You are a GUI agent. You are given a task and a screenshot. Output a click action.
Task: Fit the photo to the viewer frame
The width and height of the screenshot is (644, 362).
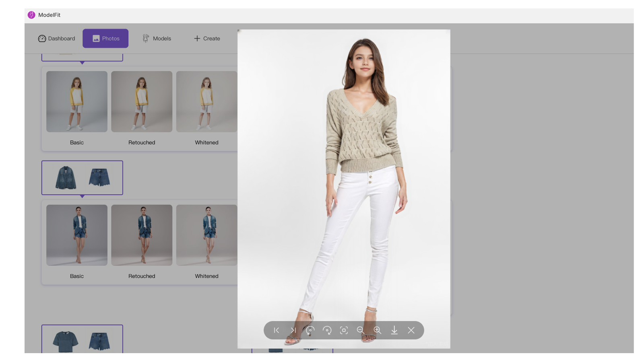[x=345, y=330]
